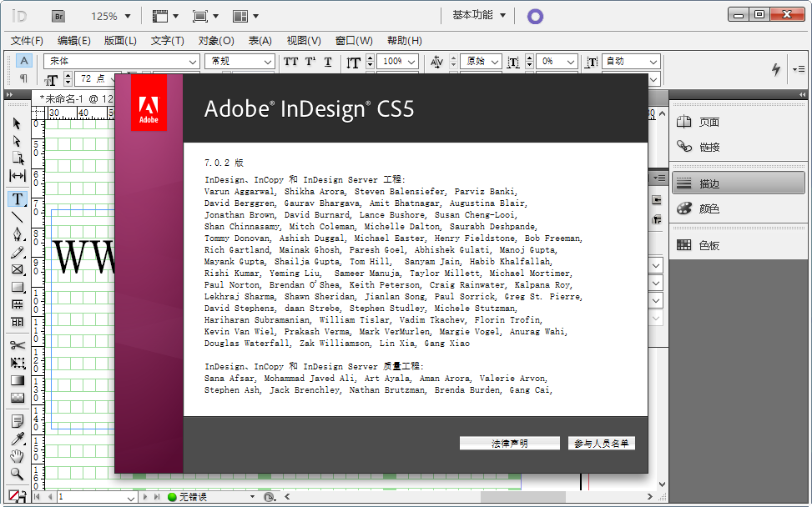812x507 pixels.
Task: Toggle superscript formatting
Action: click(310, 62)
